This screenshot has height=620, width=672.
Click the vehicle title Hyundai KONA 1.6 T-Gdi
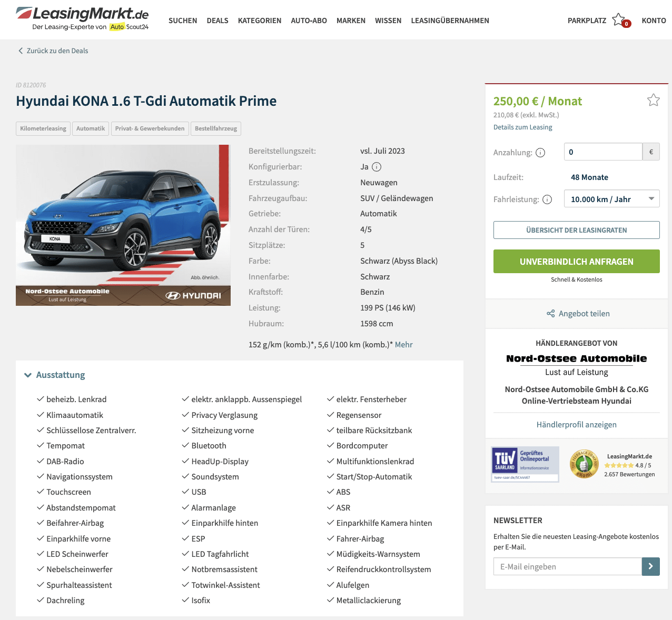pyautogui.click(x=146, y=101)
